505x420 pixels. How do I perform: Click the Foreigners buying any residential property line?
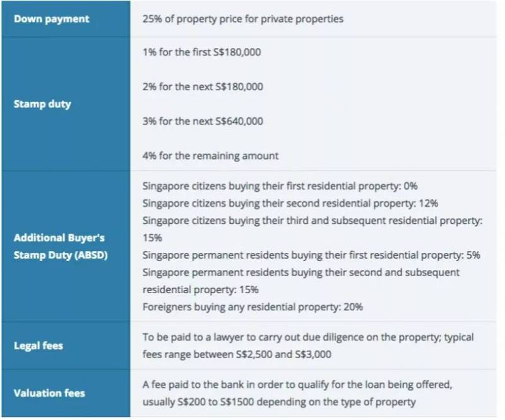tap(252, 307)
